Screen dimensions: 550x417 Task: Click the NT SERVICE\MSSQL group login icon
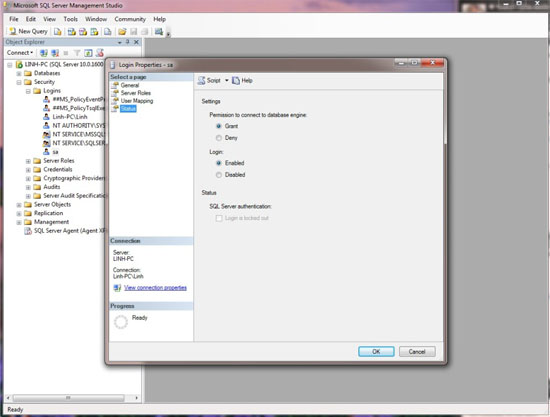[x=46, y=134]
